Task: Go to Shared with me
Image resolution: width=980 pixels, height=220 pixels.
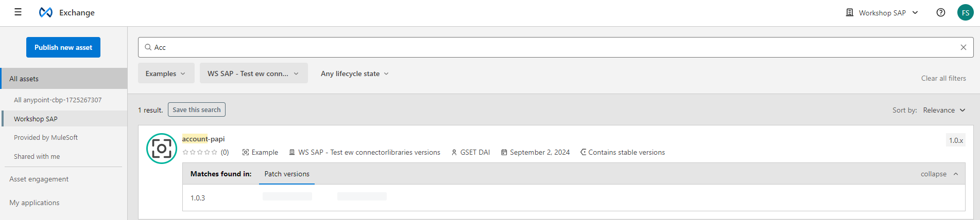Action: click(x=37, y=156)
